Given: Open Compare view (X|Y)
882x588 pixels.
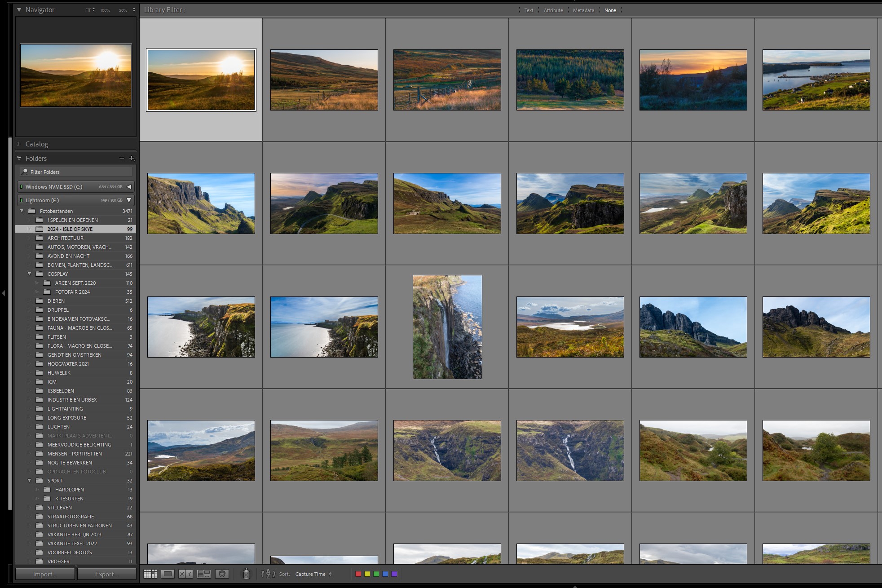Looking at the screenshot, I should tap(185, 574).
